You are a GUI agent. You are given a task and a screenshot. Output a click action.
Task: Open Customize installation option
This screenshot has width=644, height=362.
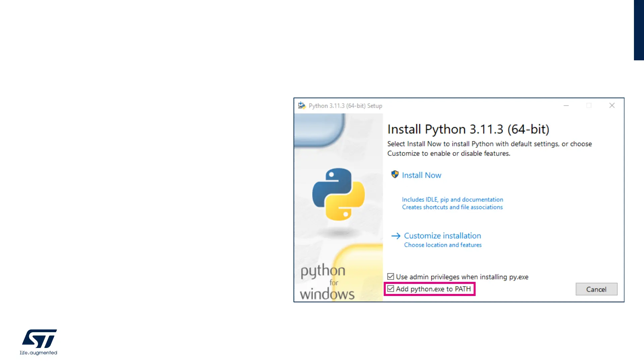coord(442,236)
